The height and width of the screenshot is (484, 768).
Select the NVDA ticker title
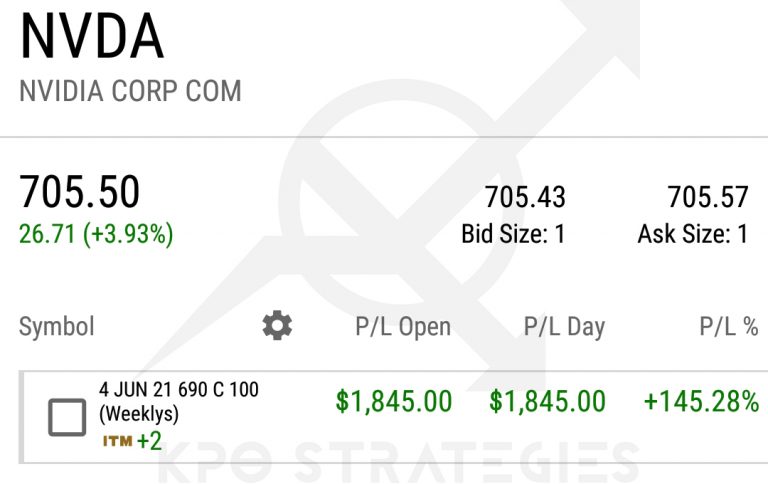tap(91, 37)
